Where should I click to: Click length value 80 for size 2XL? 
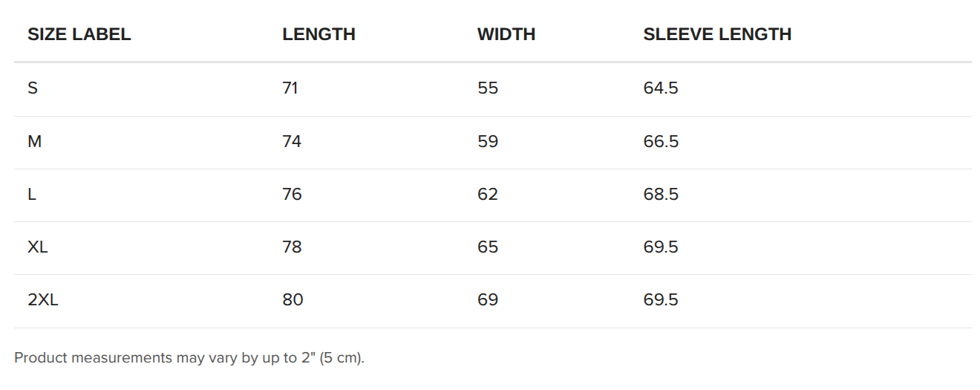(x=293, y=299)
